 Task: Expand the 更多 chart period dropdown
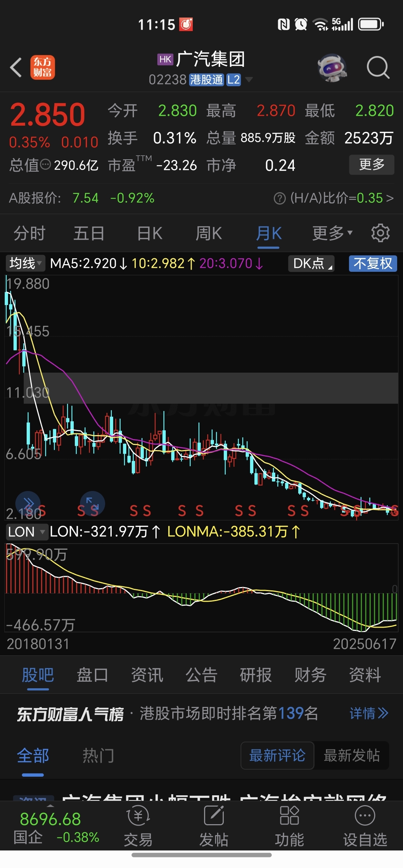(x=332, y=233)
